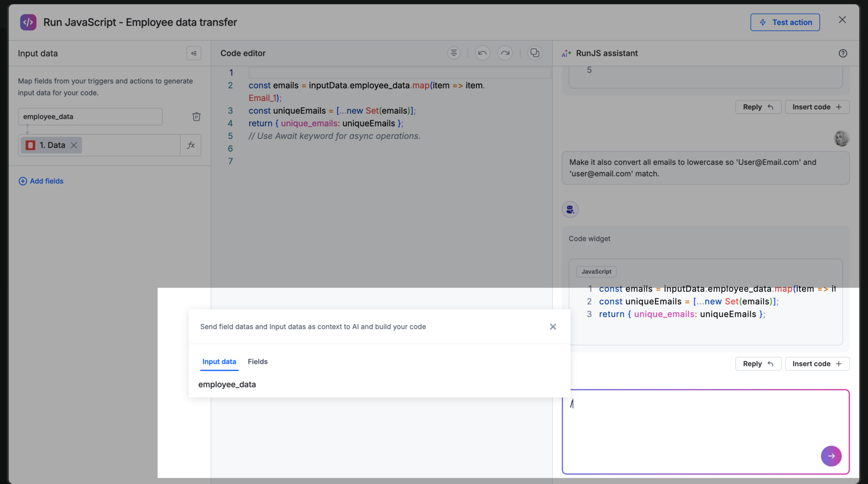Click the format code icon in editor
Screen dimensions: 868x484
point(454,53)
